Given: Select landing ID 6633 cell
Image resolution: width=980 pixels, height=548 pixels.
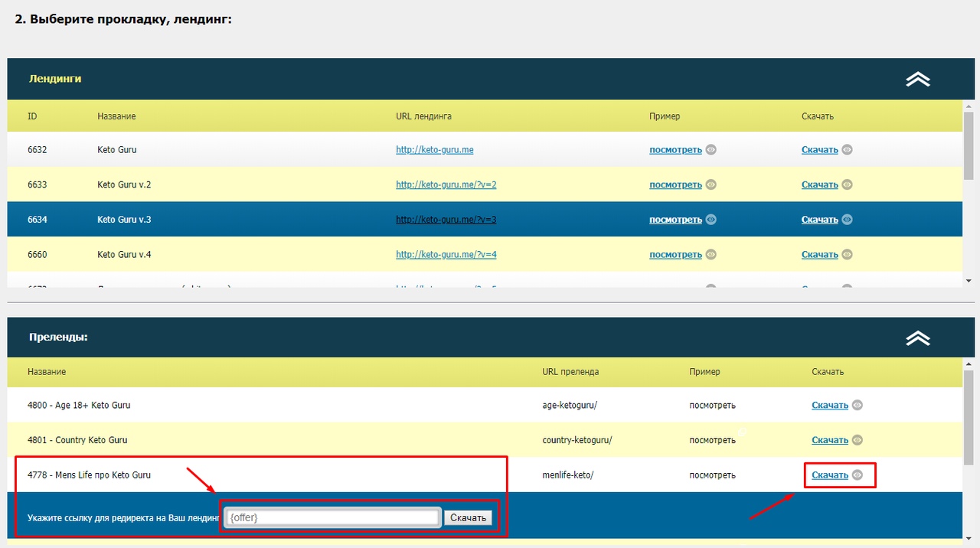Looking at the screenshot, I should click(37, 184).
